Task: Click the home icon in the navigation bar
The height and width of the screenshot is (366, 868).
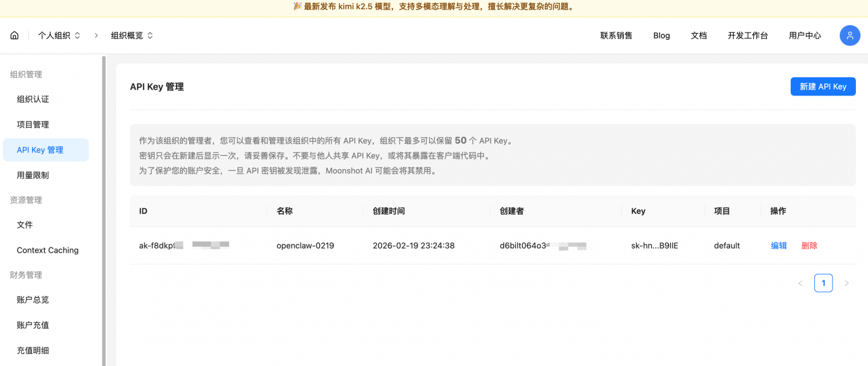Action: [x=14, y=35]
